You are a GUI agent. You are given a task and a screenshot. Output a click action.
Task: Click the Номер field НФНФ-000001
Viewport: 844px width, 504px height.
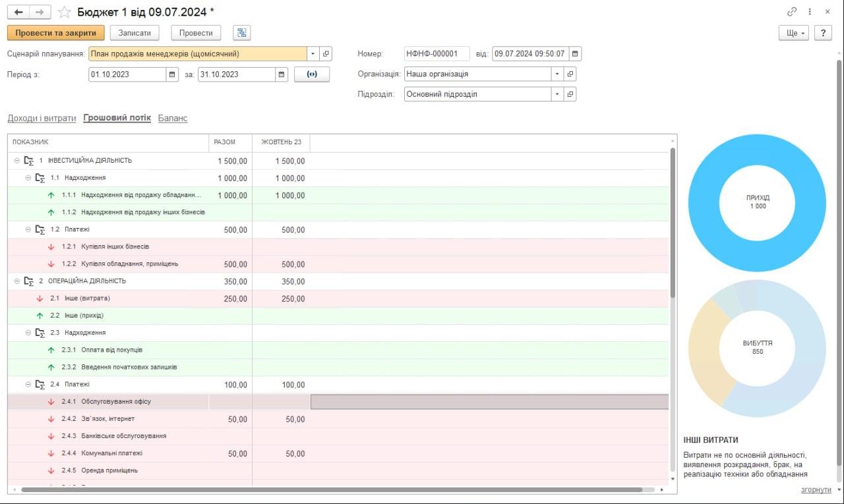click(437, 54)
